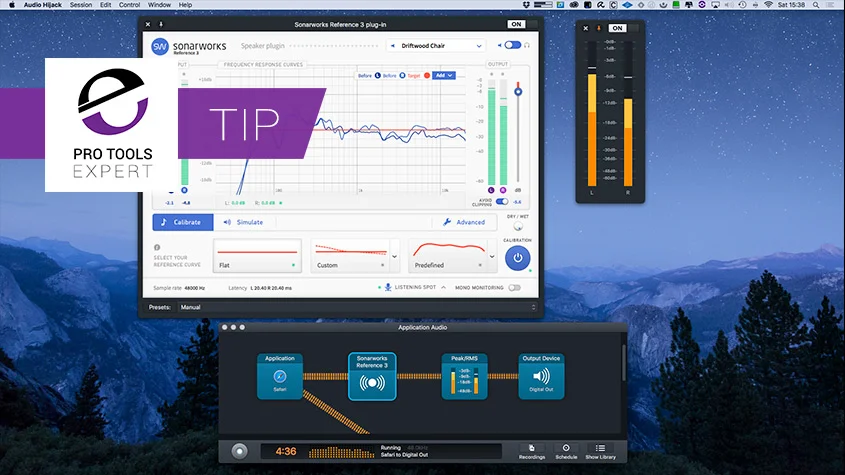Open the Control menu

[x=129, y=5]
